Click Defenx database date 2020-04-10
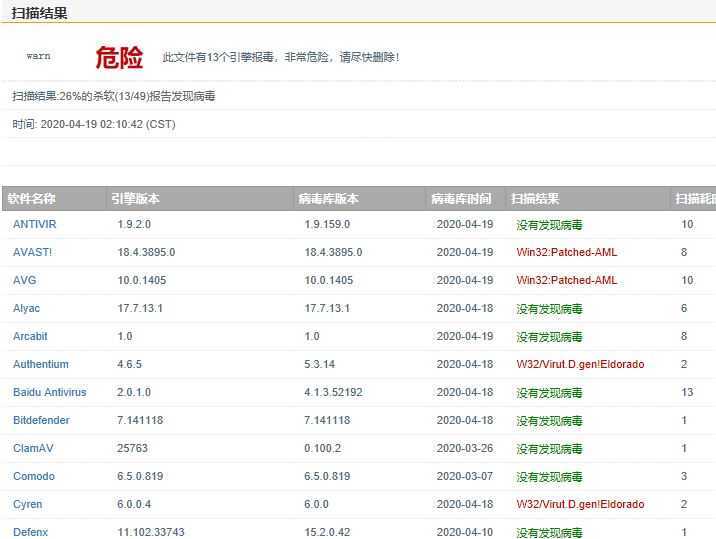 tap(465, 532)
